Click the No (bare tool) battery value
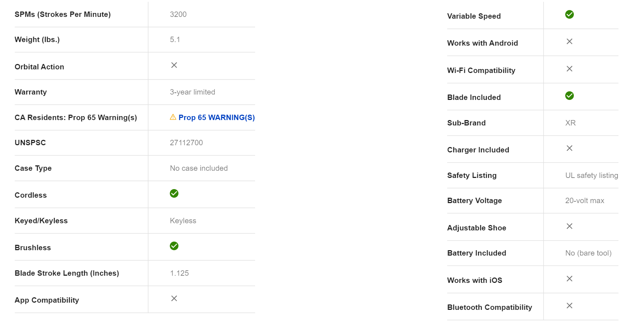Image resolution: width=644 pixels, height=321 pixels. click(588, 253)
